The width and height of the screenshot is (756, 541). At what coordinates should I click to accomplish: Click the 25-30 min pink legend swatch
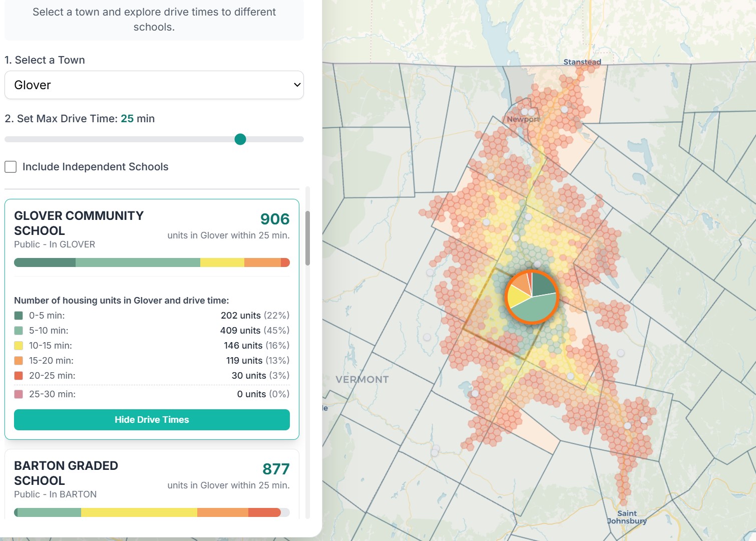19,394
